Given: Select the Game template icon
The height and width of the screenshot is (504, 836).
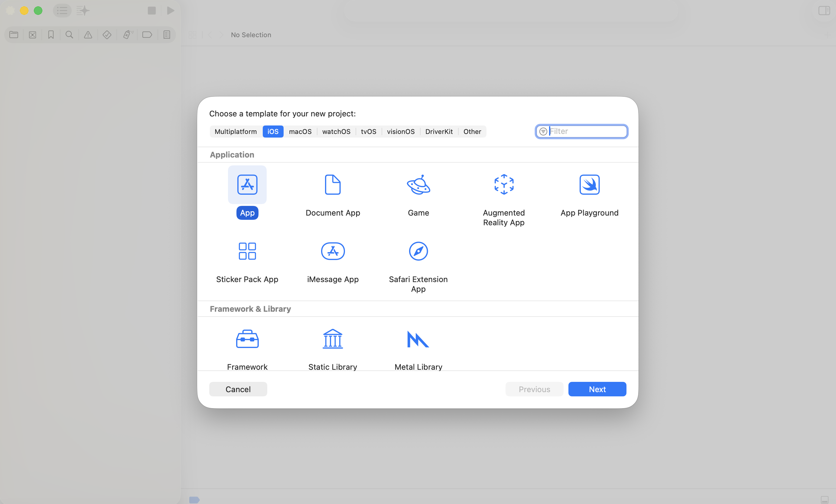Looking at the screenshot, I should 418,185.
